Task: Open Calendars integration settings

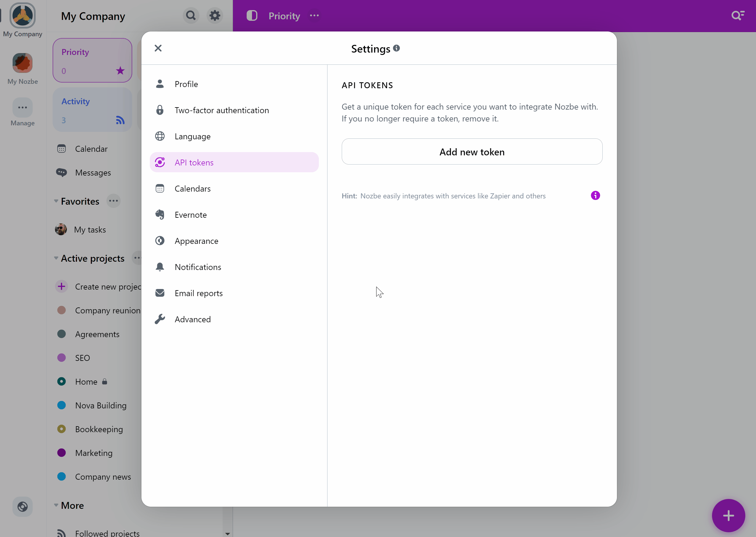Action: click(x=193, y=188)
